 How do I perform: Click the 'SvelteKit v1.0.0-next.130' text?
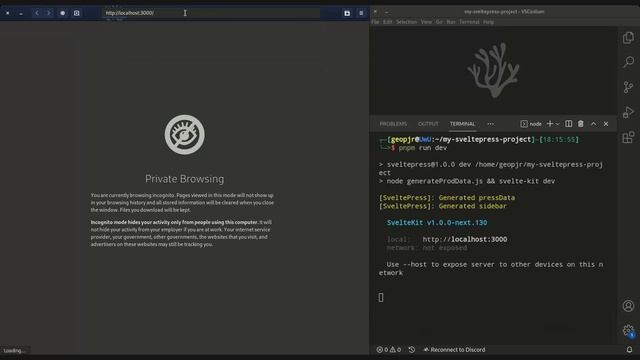[x=437, y=222]
